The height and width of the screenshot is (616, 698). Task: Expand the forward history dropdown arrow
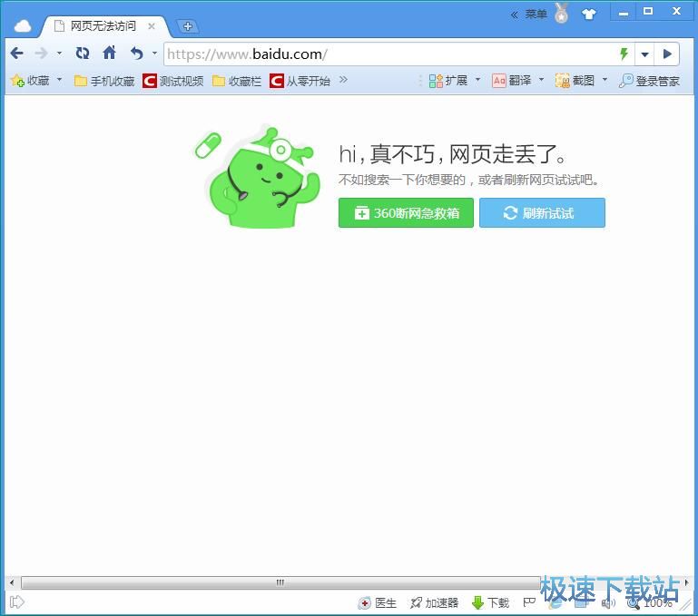(x=59, y=54)
